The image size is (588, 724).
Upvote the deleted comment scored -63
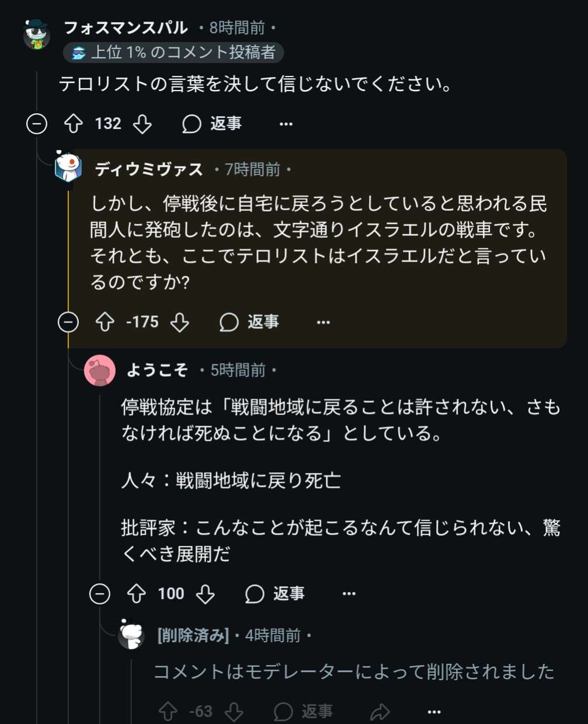click(x=168, y=711)
